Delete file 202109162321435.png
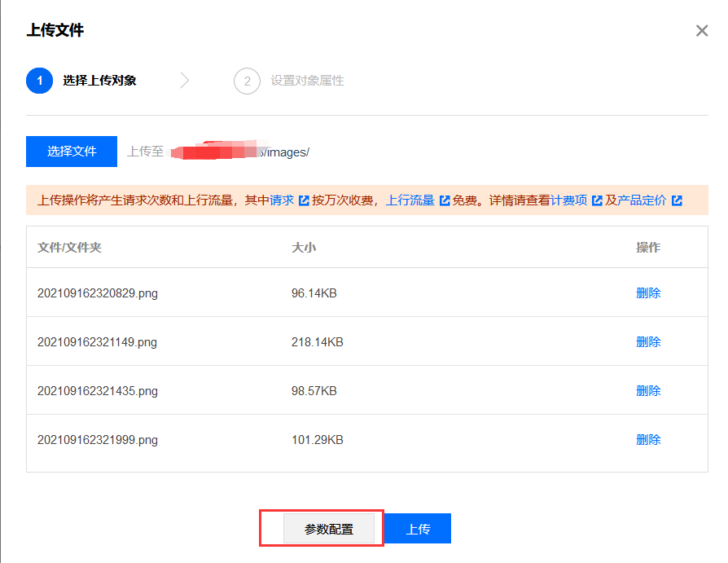Image resolution: width=728 pixels, height=563 pixels. (648, 390)
